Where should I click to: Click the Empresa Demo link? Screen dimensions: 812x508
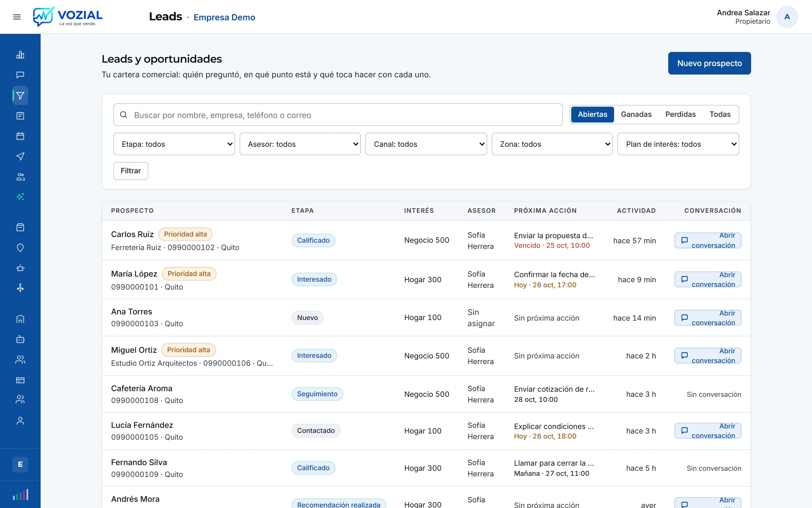click(224, 17)
